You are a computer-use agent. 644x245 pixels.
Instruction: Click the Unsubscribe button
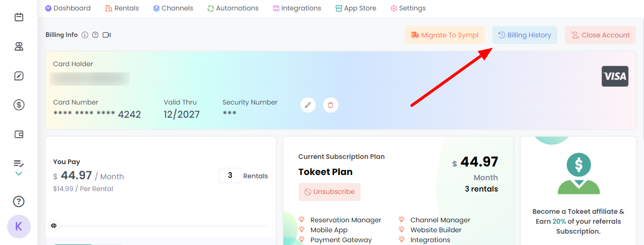329,192
